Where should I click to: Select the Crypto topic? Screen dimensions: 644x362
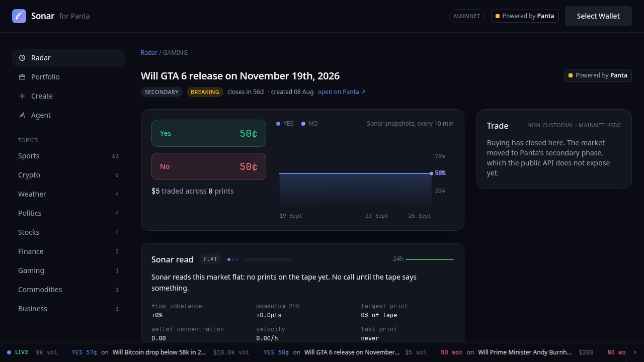[x=68, y=175]
